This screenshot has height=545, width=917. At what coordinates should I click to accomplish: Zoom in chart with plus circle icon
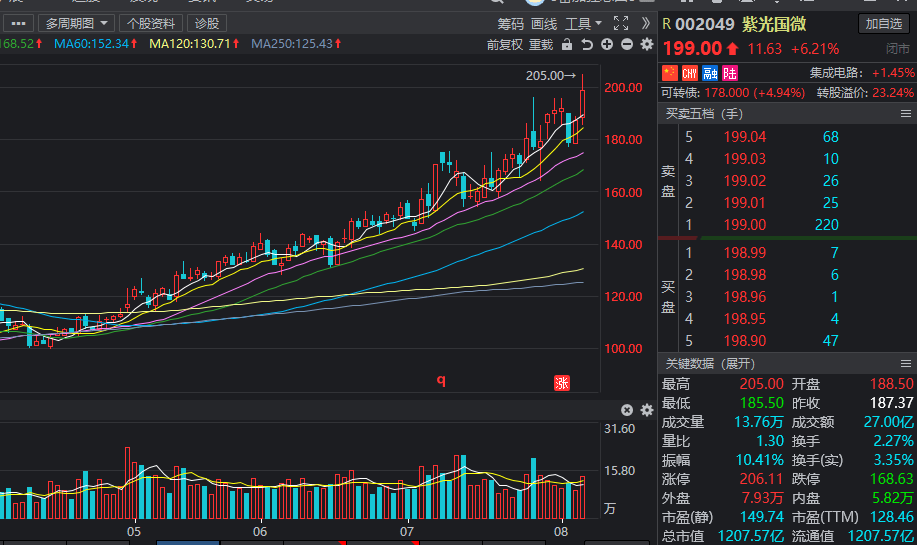607,44
